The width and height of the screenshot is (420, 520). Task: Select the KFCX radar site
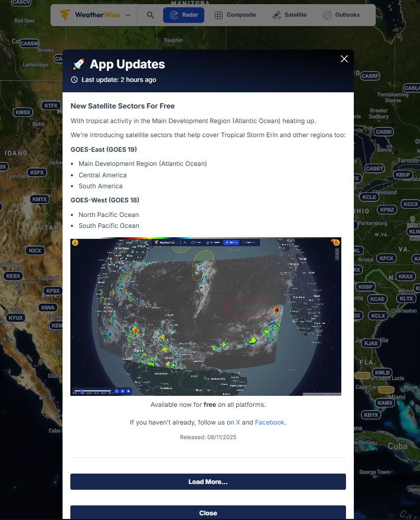387,258
